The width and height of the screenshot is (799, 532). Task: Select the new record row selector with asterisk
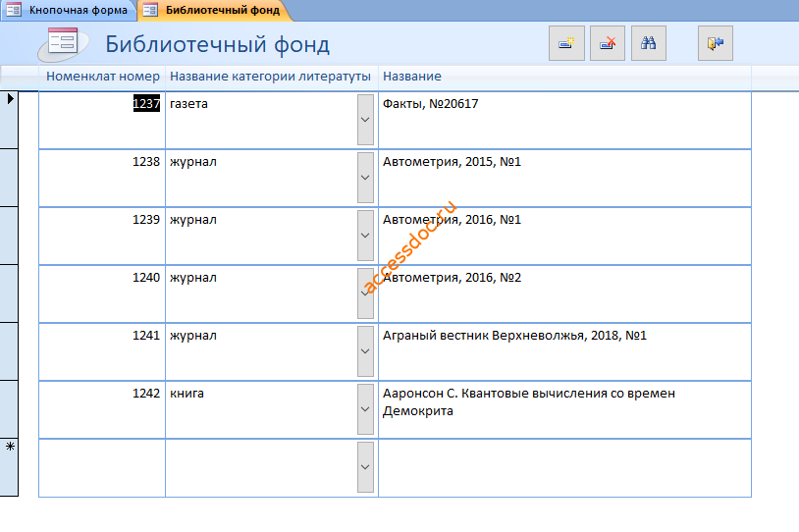pyautogui.click(x=9, y=467)
